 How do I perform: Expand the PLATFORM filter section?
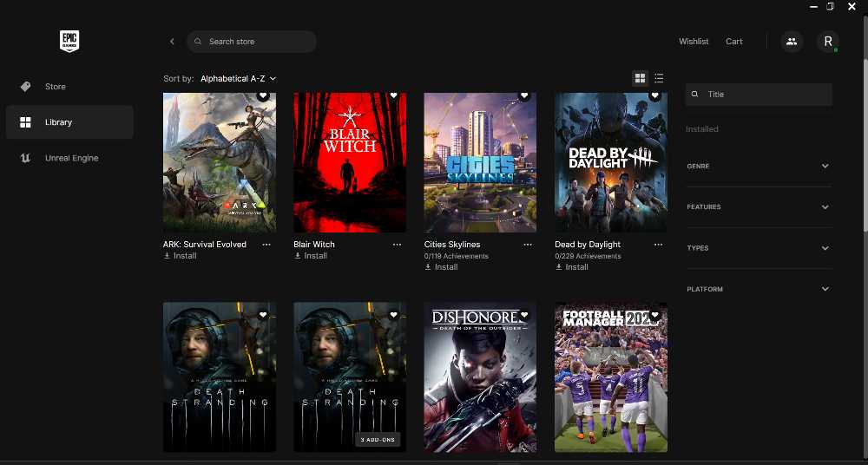(759, 289)
